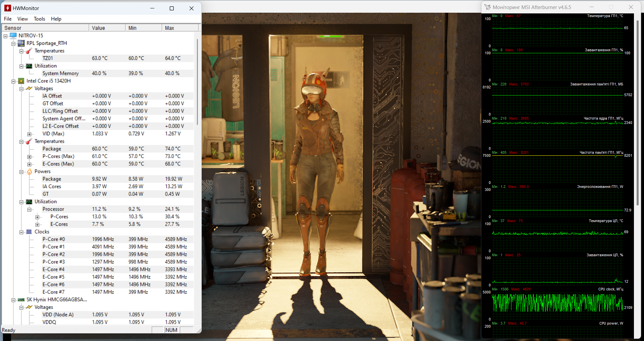Open the Tools menu in HWMonitor
This screenshot has width=644, height=341.
[x=39, y=19]
